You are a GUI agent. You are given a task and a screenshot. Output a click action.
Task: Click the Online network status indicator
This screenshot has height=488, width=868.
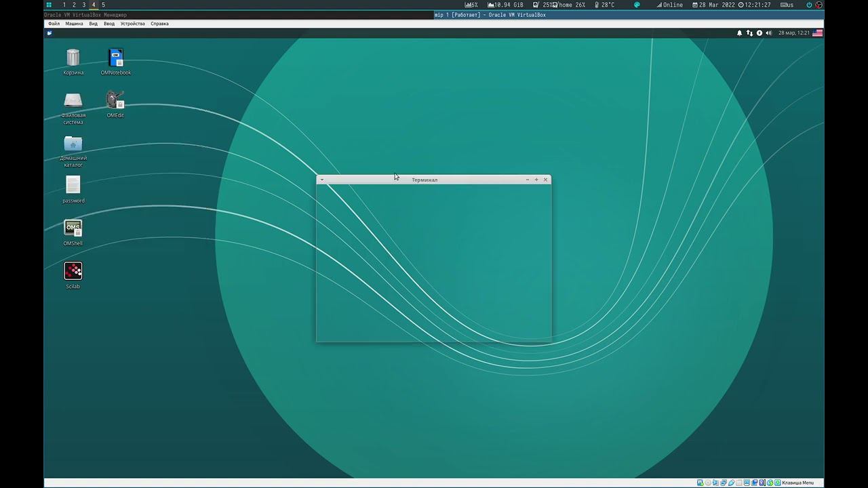pyautogui.click(x=669, y=5)
